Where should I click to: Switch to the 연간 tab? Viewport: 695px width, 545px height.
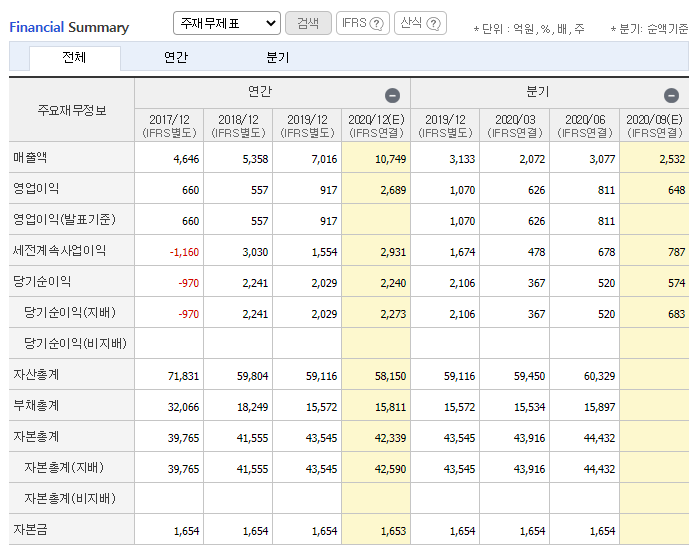click(176, 57)
